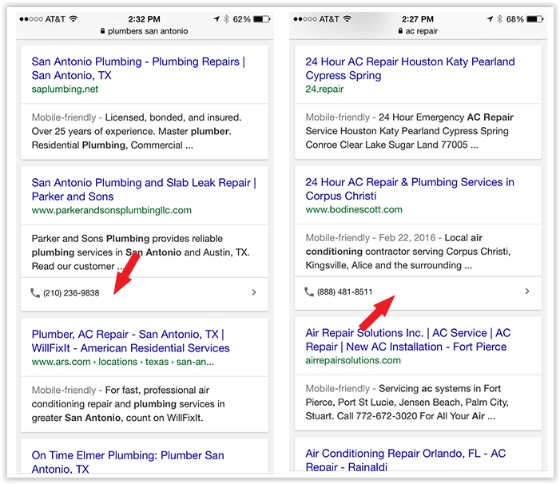Screen dimensions: 560x484
Task: Tap phone icon beside (210) 236-9838
Action: point(35,293)
